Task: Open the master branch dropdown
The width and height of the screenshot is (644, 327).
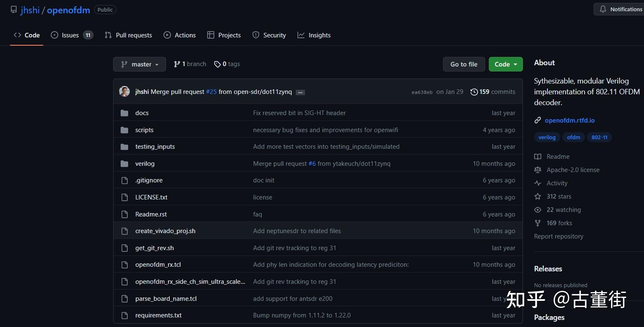Action: [x=139, y=64]
